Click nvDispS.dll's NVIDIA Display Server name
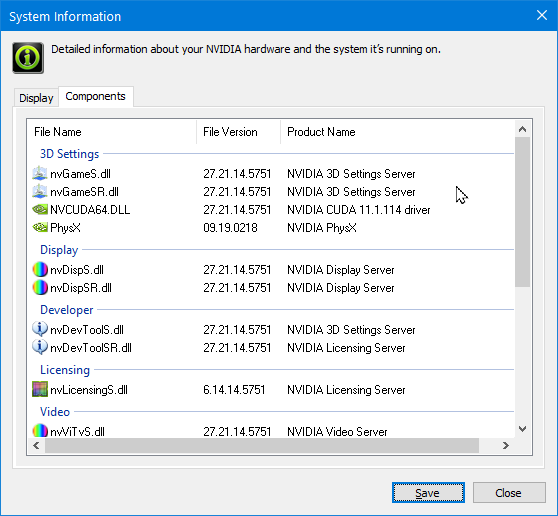Screen dimensions: 558x516 341,270
